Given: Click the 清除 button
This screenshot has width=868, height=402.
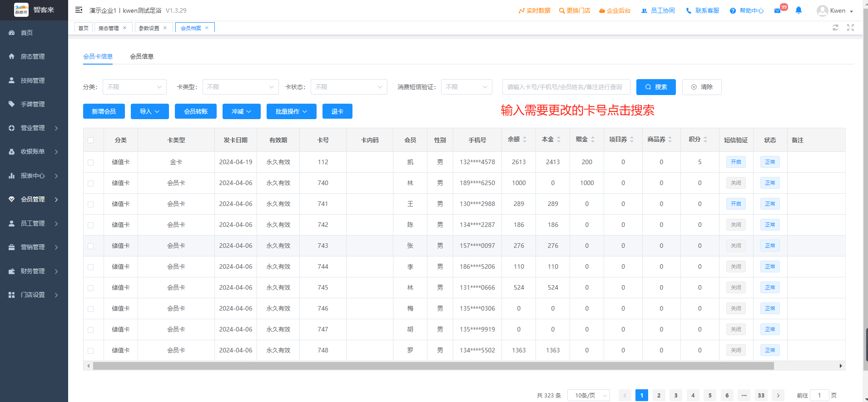Looking at the screenshot, I should point(702,87).
